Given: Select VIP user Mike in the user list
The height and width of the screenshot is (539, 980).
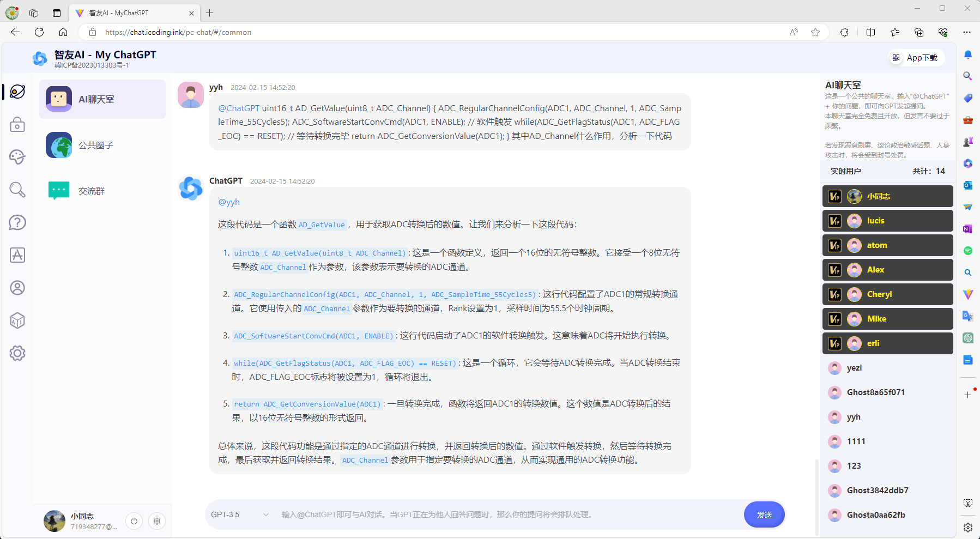Looking at the screenshot, I should point(887,319).
